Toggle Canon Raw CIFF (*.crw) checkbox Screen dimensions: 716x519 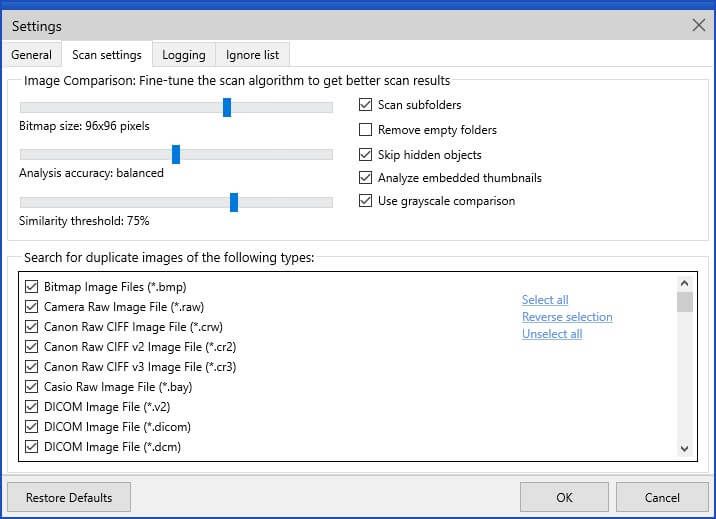coord(32,327)
